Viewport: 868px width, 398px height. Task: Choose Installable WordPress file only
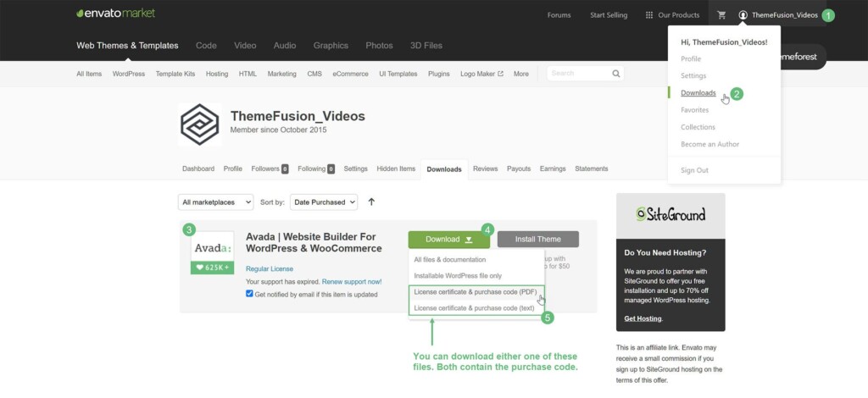click(x=458, y=275)
